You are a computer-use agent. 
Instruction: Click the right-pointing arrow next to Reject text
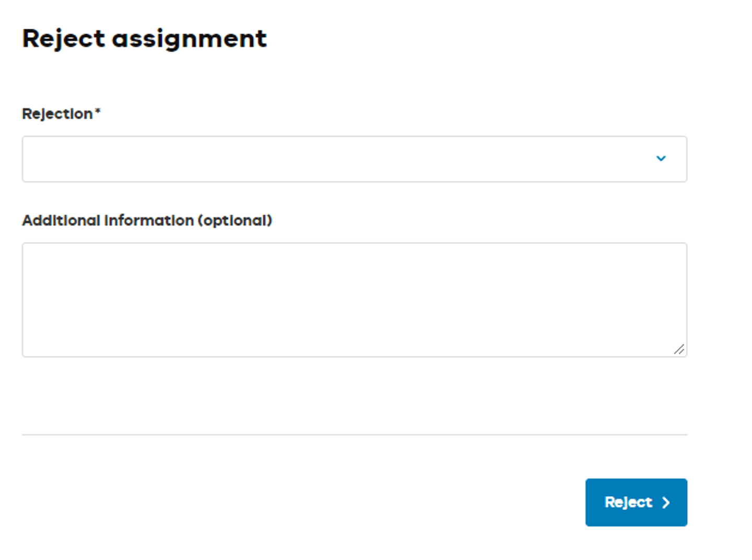[x=666, y=503]
